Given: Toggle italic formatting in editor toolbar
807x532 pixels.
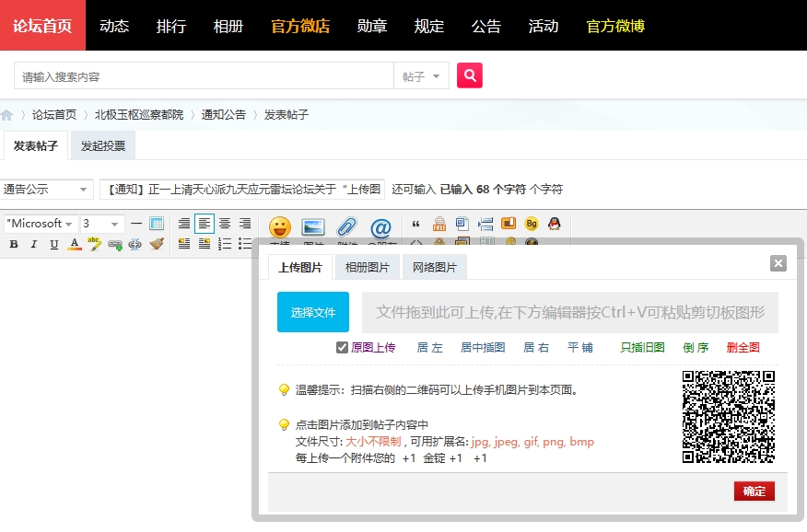Looking at the screenshot, I should [33, 244].
